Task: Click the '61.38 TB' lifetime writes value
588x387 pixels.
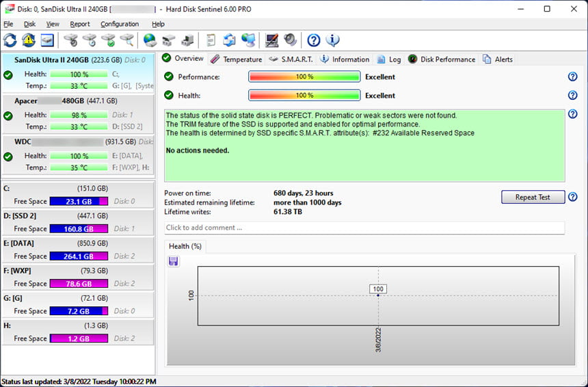Action: [x=288, y=212]
